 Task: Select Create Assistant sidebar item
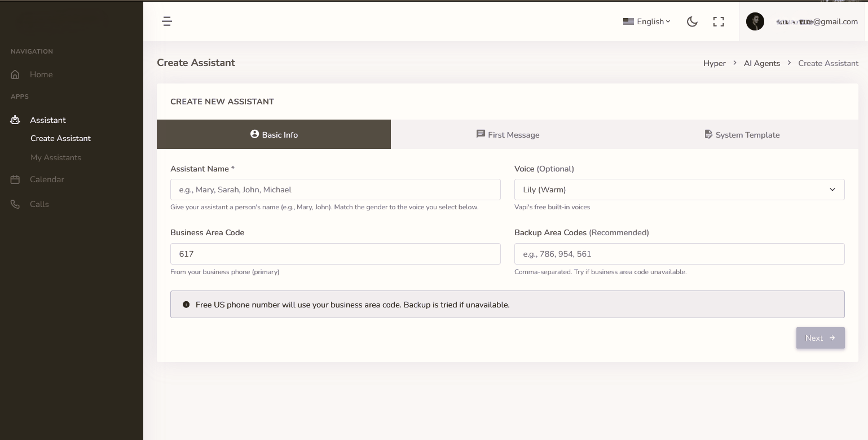coord(60,138)
